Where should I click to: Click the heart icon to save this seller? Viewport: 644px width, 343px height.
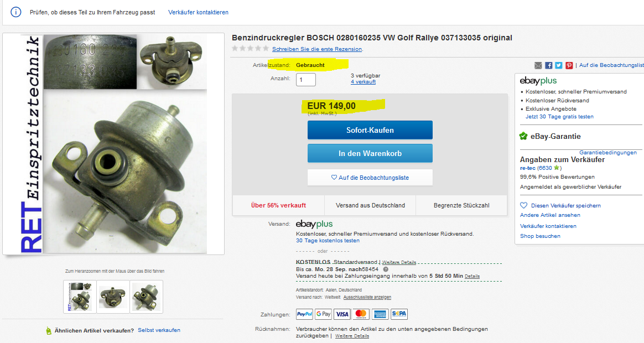pyautogui.click(x=523, y=205)
